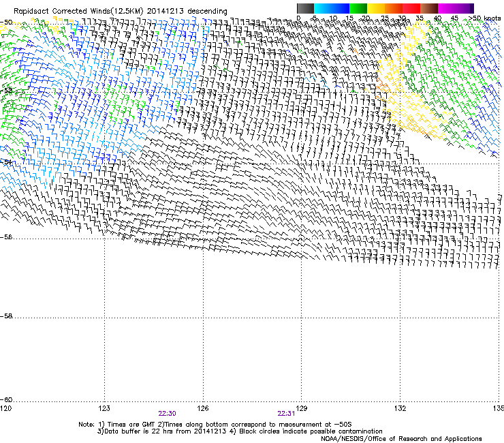This screenshot has width=504, height=443.
Task: Click the '45' label under the legend
Action: [x=454, y=18]
